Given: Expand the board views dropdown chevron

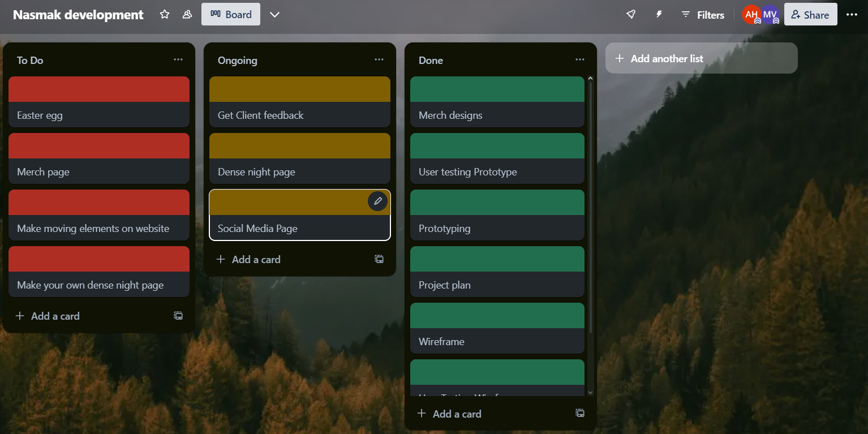Looking at the screenshot, I should click(274, 15).
